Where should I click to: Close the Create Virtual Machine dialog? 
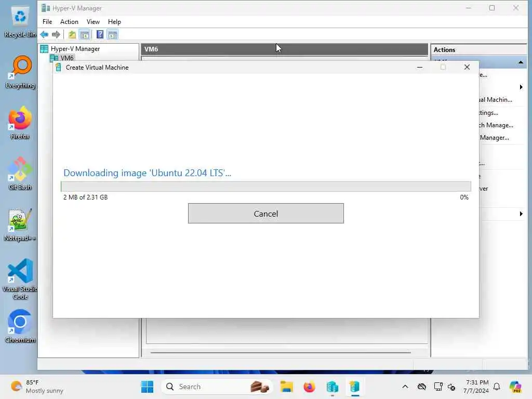pyautogui.click(x=467, y=67)
